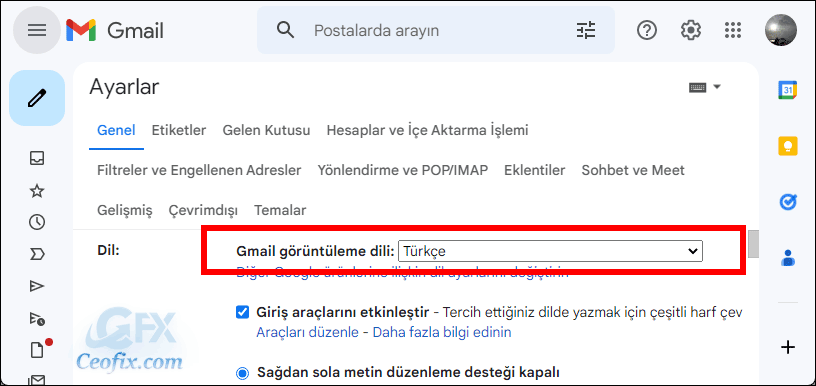Open Yönlendirme ve POP/IMAP tab

(403, 170)
